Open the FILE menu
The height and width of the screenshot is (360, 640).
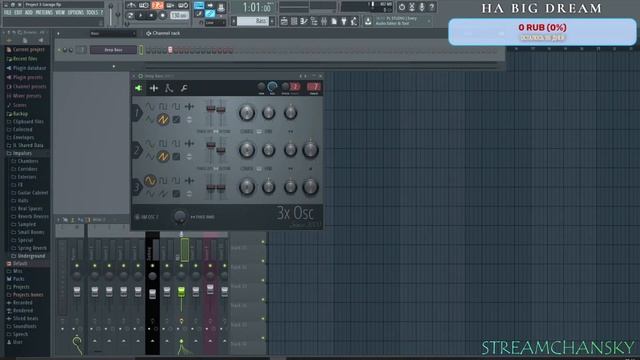click(7, 13)
